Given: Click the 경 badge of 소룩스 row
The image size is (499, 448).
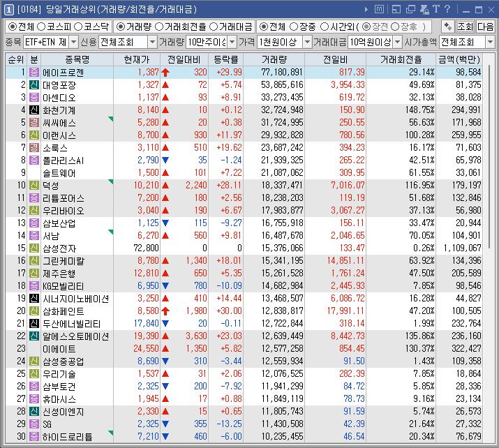Looking at the screenshot, I should click(34, 148).
